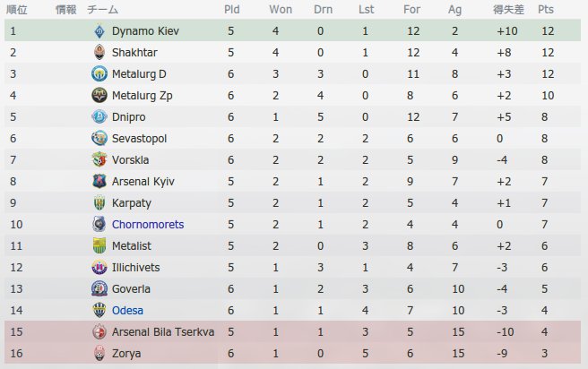Screen dimensions: 588x369
Task: Sort by 得失差 goal difference header
Action: pos(508,9)
